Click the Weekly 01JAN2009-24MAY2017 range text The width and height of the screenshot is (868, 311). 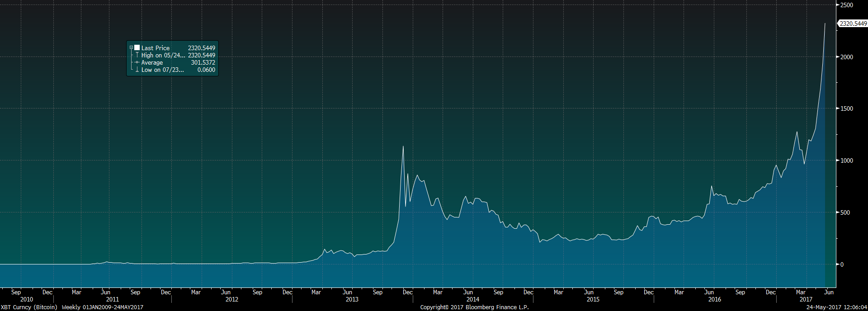click(x=103, y=307)
